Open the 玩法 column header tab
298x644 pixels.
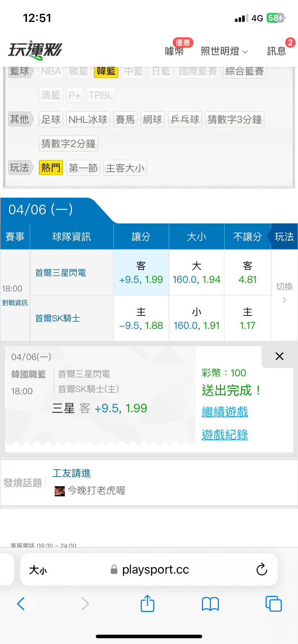[x=284, y=236]
